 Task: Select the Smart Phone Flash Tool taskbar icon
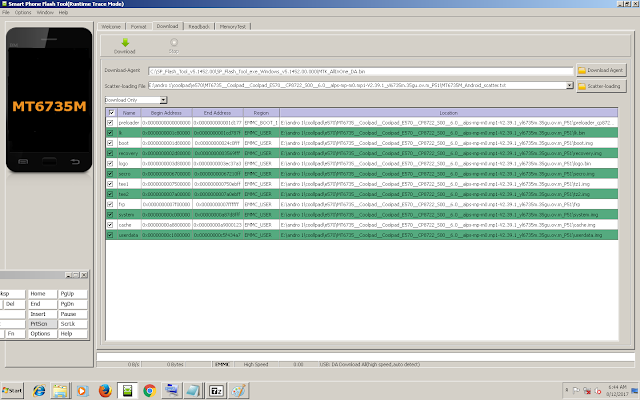[x=127, y=391]
